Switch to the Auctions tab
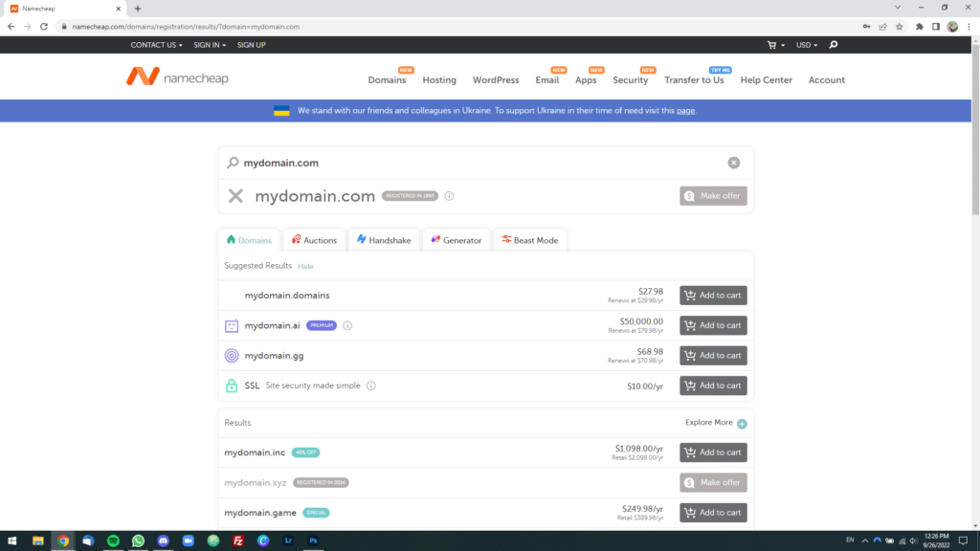 pyautogui.click(x=314, y=240)
